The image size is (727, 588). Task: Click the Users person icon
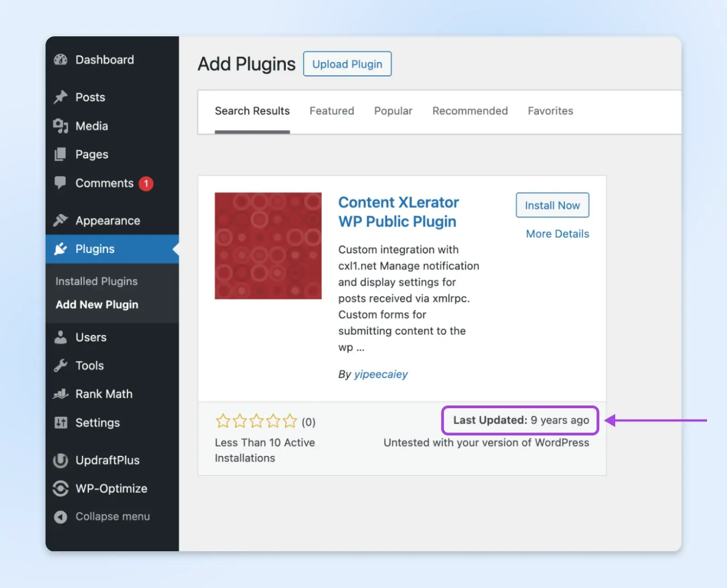coord(60,337)
